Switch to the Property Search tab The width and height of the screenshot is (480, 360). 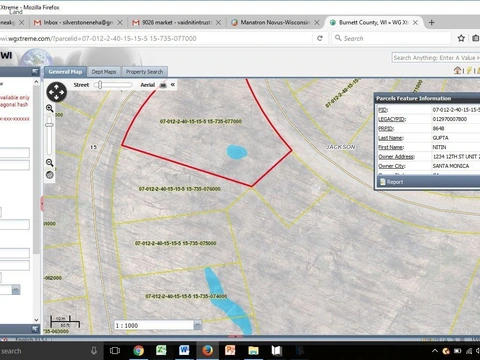tap(144, 72)
